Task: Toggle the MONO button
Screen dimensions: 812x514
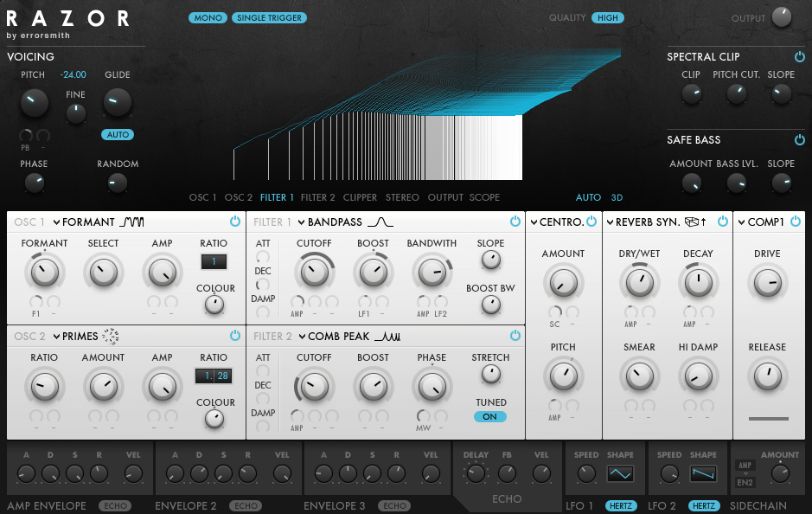Action: click(208, 17)
